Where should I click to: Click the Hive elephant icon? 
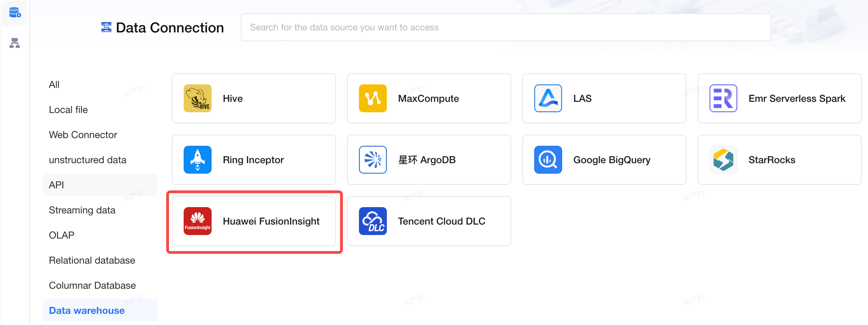[x=198, y=98]
